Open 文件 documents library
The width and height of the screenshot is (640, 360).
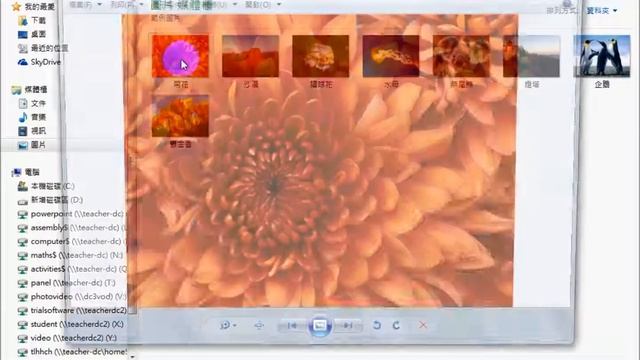33,104
